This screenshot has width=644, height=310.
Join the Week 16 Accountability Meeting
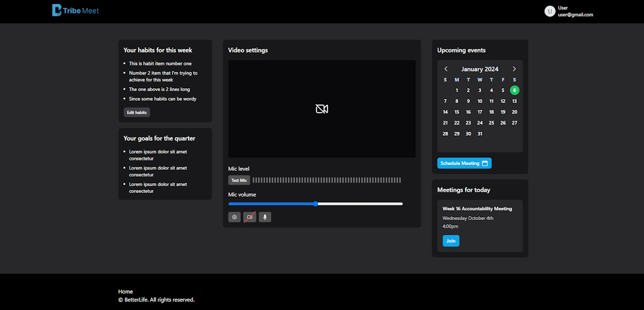(x=451, y=241)
